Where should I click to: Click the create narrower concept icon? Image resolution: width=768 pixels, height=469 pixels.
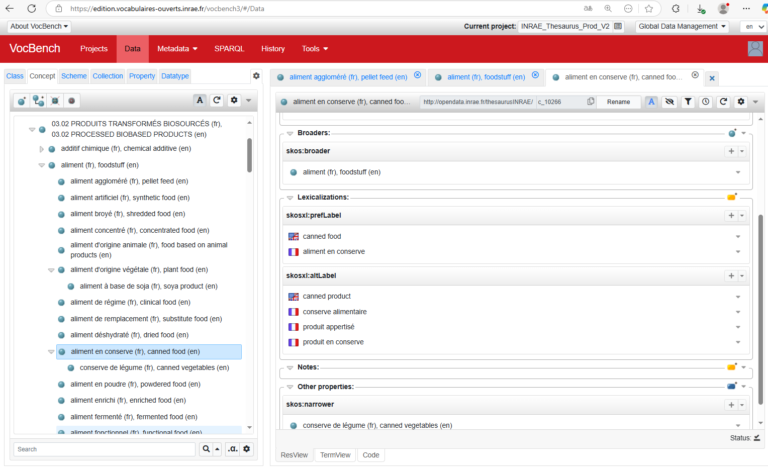[x=38, y=101]
